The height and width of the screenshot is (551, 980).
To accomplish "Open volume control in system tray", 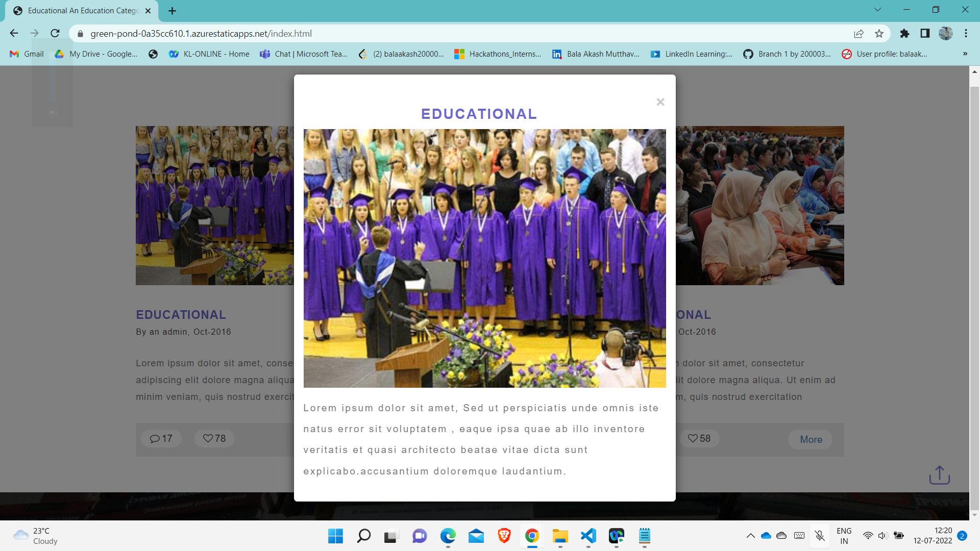I will [x=883, y=536].
